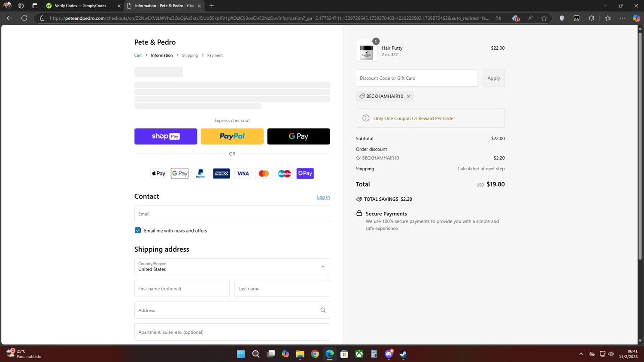Close the SimplyCodes tab

click(x=119, y=6)
